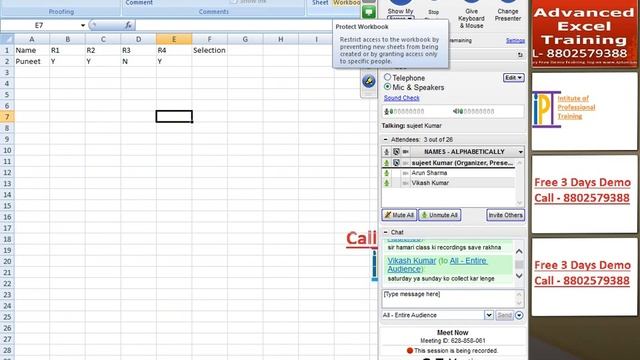This screenshot has width=640, height=360.
Task: Click the blue pen drawing tools icon
Action: coord(369,81)
